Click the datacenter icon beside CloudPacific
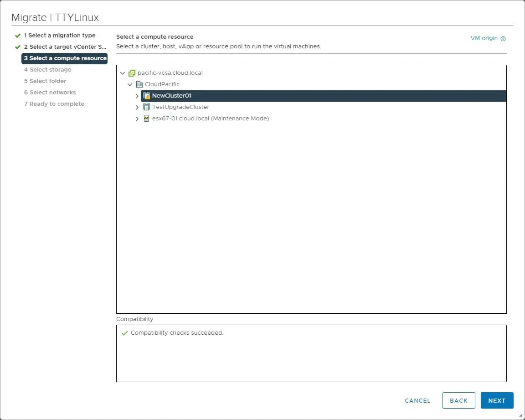 tap(139, 84)
